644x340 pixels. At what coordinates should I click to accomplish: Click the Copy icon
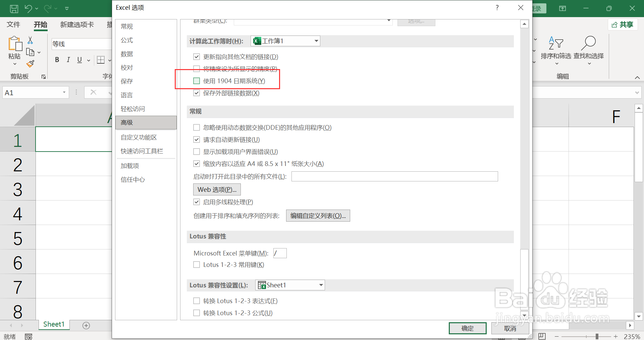[x=30, y=52]
